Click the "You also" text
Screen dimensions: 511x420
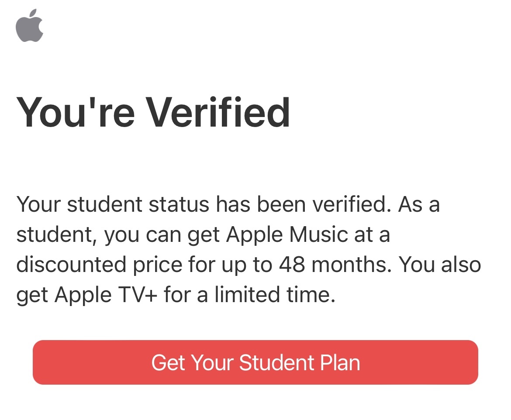tap(440, 265)
